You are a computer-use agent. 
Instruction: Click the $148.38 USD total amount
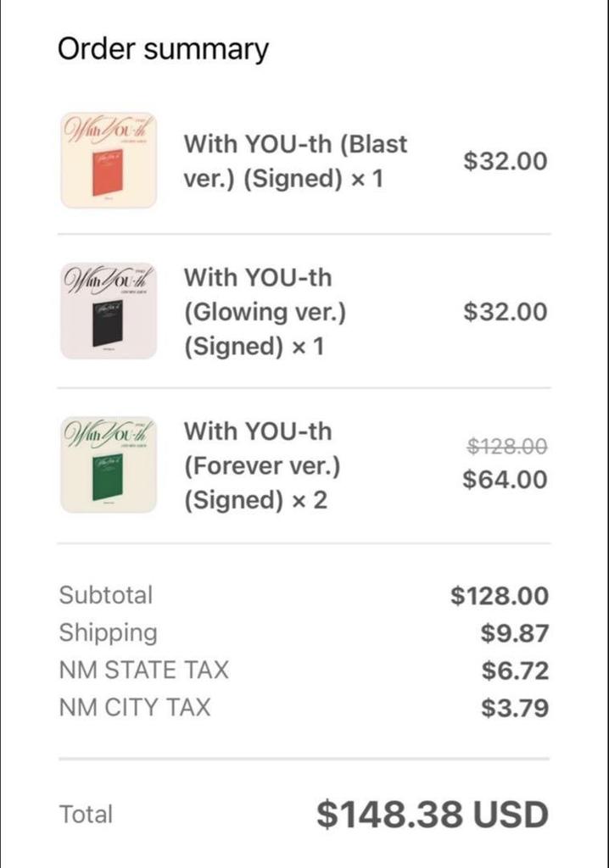[x=433, y=815]
